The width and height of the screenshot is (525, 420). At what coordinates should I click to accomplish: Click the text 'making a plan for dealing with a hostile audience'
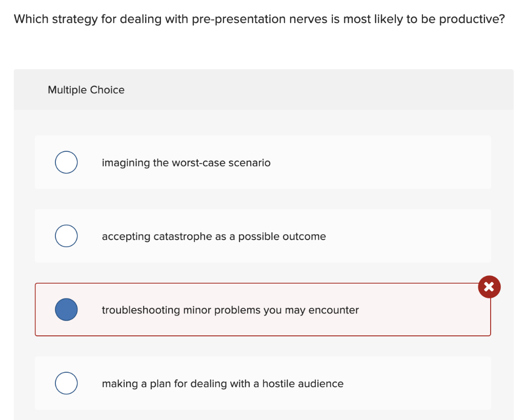[223, 384]
